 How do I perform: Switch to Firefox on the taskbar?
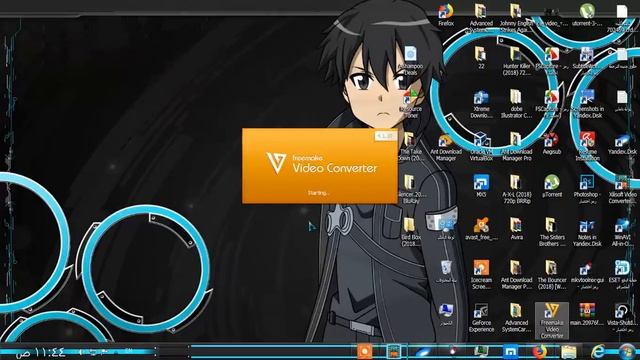pyautogui.click(x=539, y=351)
